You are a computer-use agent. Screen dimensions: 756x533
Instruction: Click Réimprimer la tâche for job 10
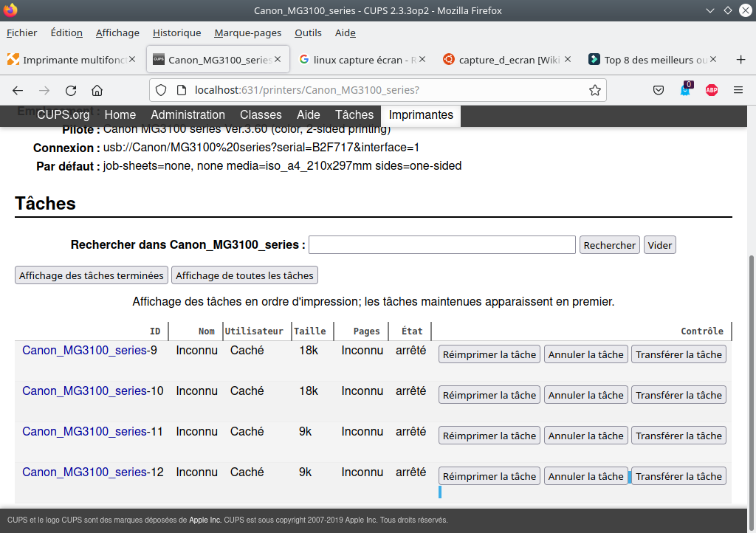pos(489,395)
